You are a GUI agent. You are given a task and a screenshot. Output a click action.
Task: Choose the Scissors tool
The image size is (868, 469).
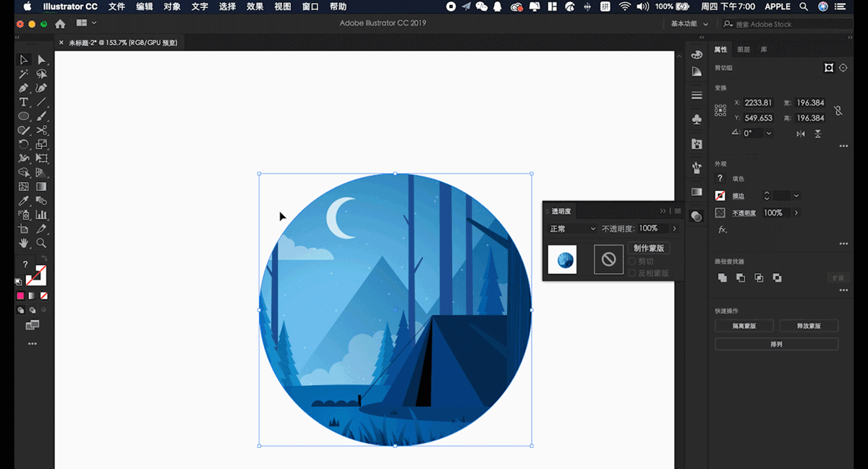click(41, 130)
